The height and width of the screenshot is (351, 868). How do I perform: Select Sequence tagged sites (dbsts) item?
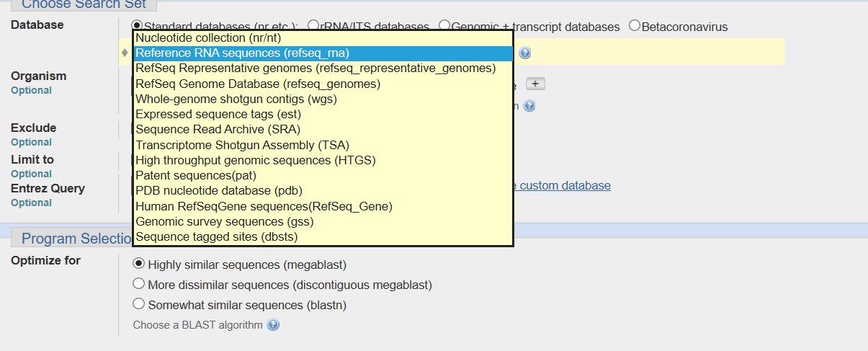coord(216,236)
